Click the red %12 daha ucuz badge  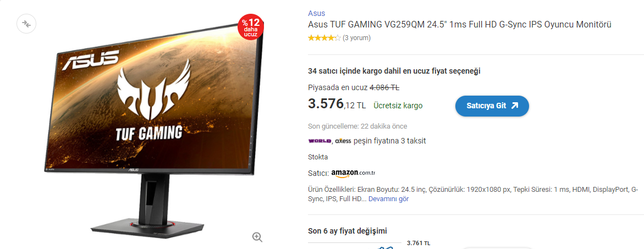click(x=251, y=27)
